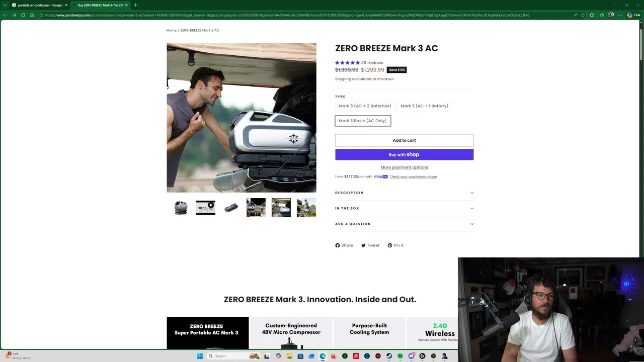Select the fourth product thumbnail
The height and width of the screenshot is (362, 644).
pyautogui.click(x=256, y=208)
